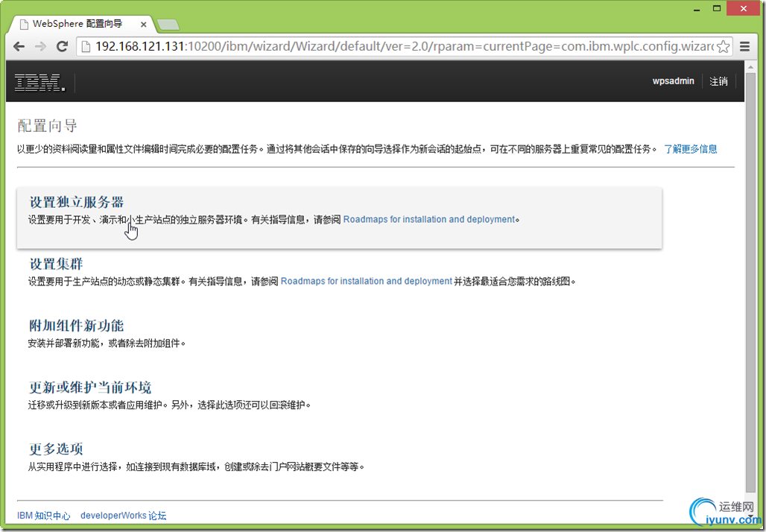Select the WebSphere 配置向导 tab
The width and height of the screenshot is (766, 532).
click(80, 24)
